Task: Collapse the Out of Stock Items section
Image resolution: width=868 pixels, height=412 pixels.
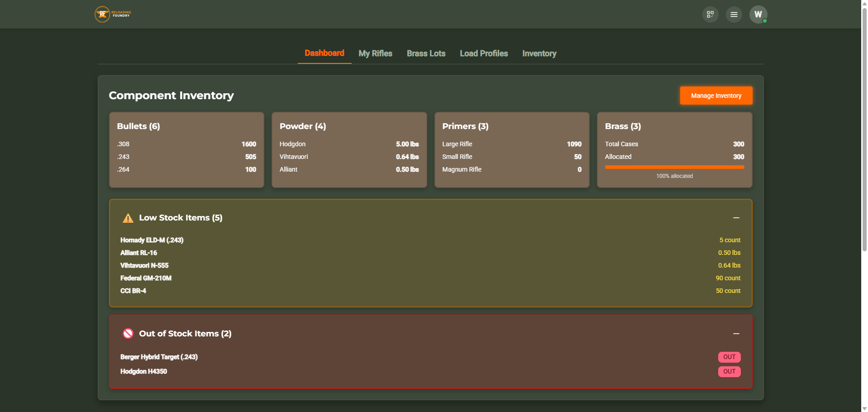Action: 736,334
